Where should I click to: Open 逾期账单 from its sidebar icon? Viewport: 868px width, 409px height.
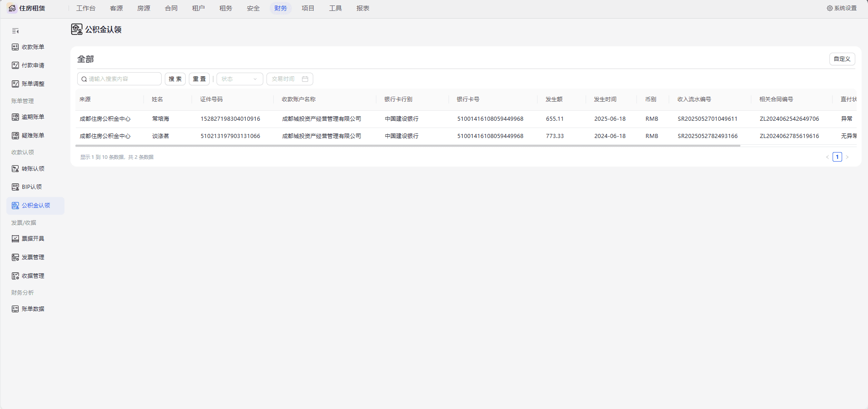click(15, 117)
